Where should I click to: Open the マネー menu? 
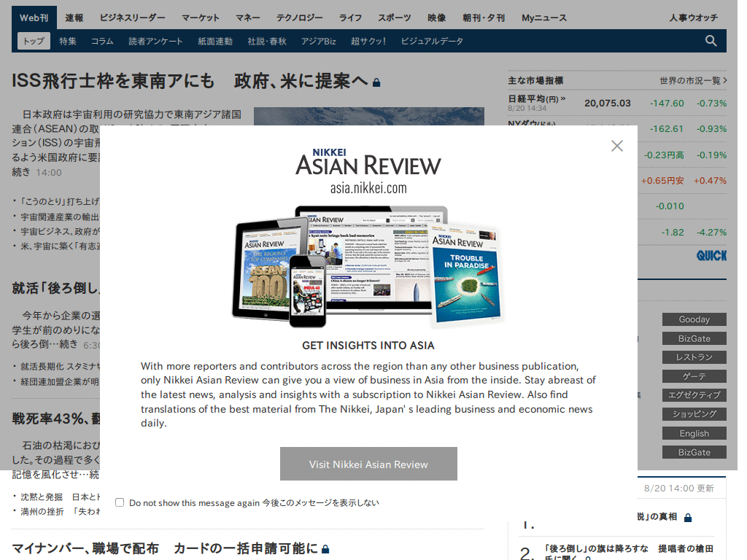tap(248, 17)
